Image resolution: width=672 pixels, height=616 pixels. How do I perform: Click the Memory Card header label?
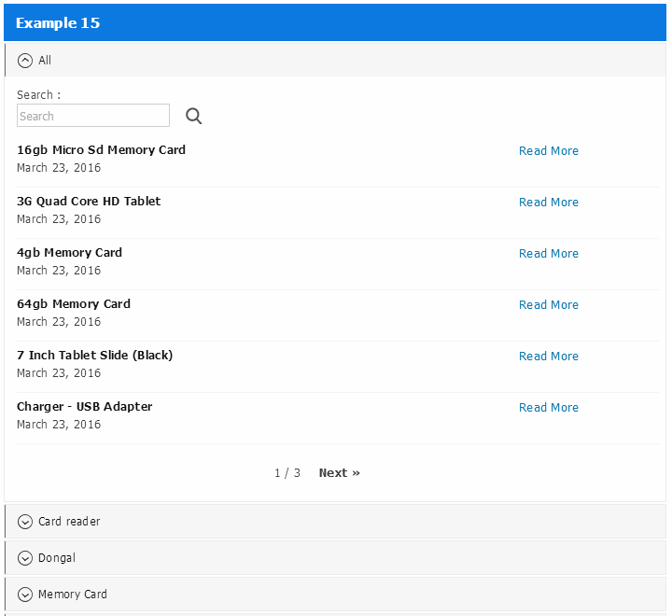pyautogui.click(x=73, y=595)
